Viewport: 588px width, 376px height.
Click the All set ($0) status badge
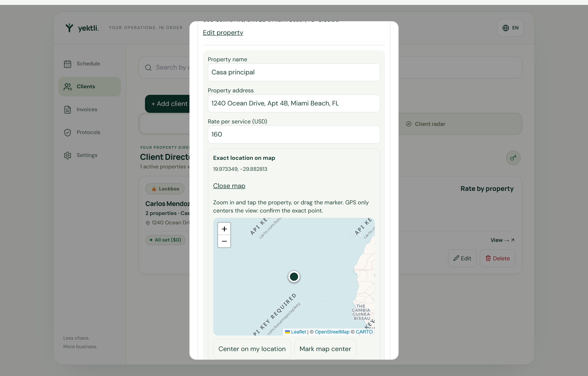165,240
